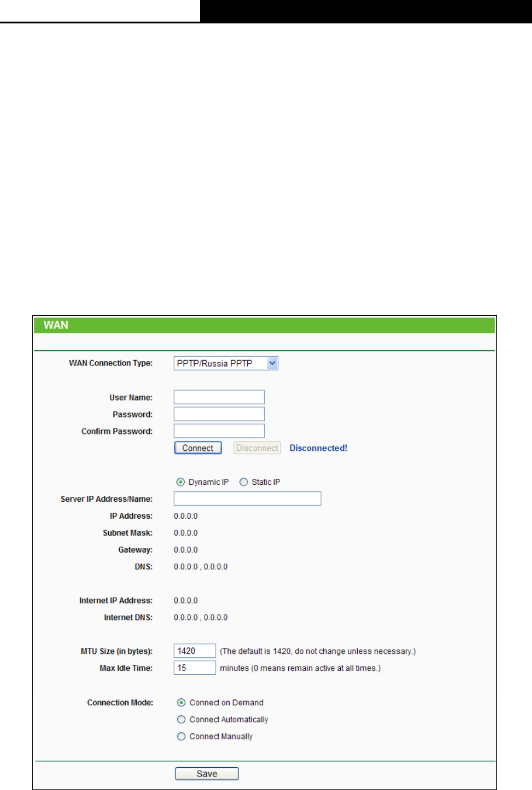
Task: Click the MTU Size input field
Action: (195, 651)
